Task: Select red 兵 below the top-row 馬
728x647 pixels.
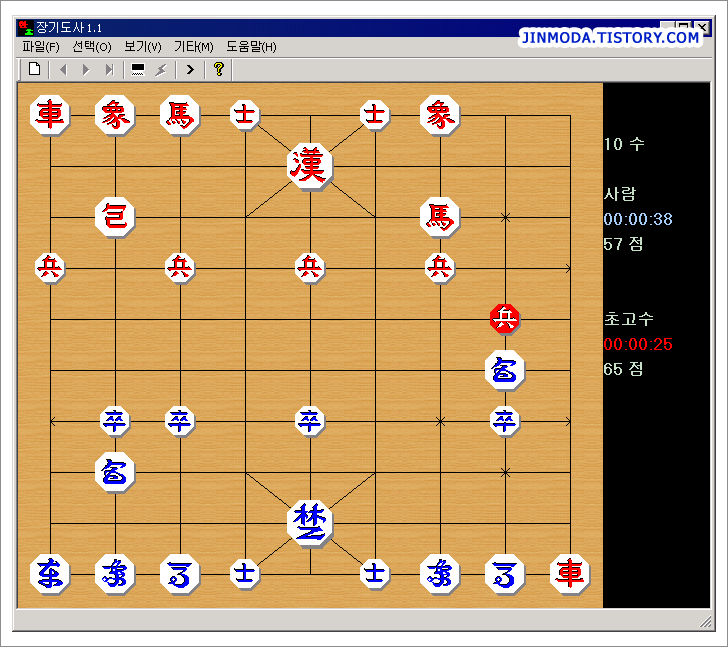Action: pos(180,268)
